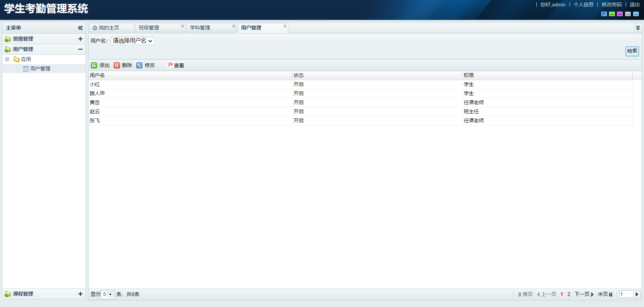Select page number 1
This screenshot has width=644, height=307.
point(561,294)
